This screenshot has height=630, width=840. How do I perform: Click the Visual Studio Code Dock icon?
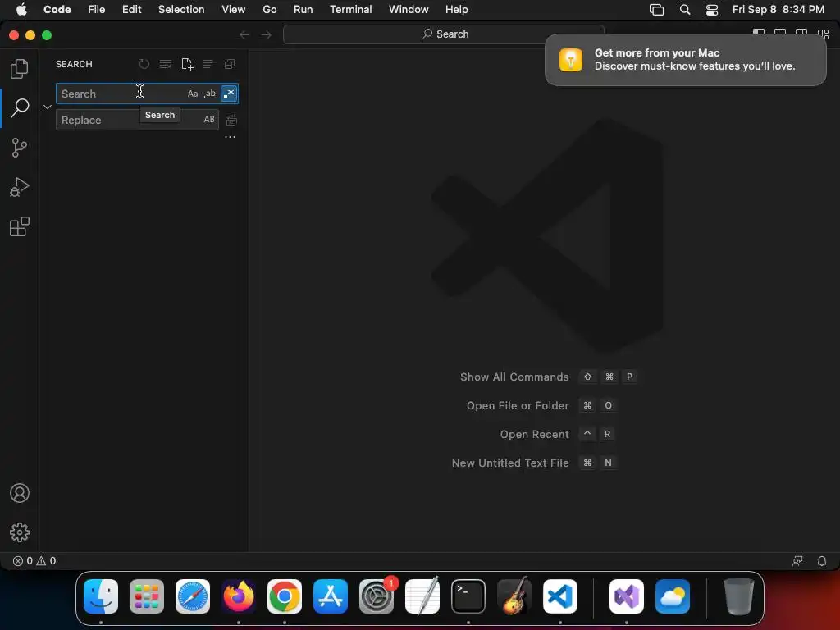(560, 596)
